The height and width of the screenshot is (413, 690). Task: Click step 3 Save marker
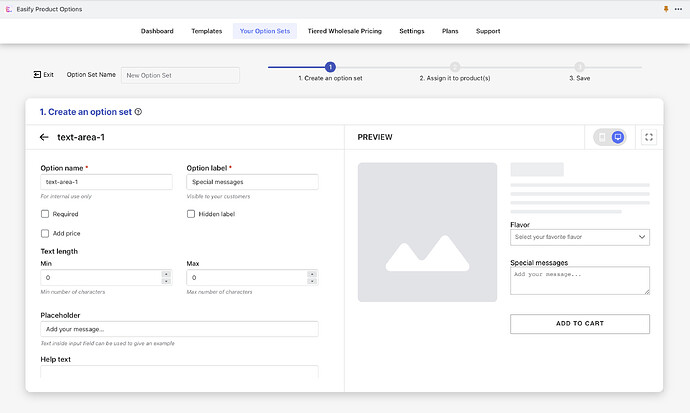coord(580,67)
